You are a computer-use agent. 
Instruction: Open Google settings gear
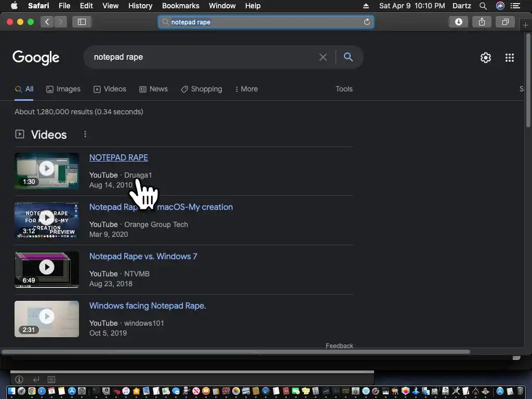tap(486, 58)
